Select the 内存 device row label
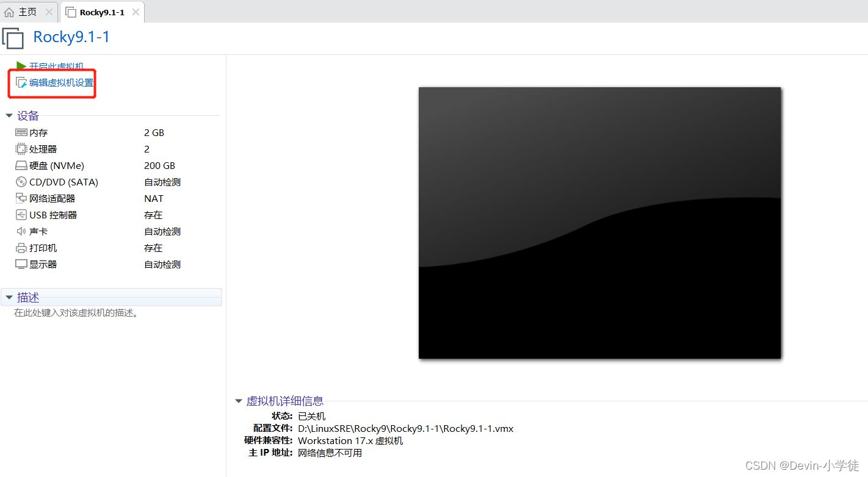The image size is (868, 477). 38,132
